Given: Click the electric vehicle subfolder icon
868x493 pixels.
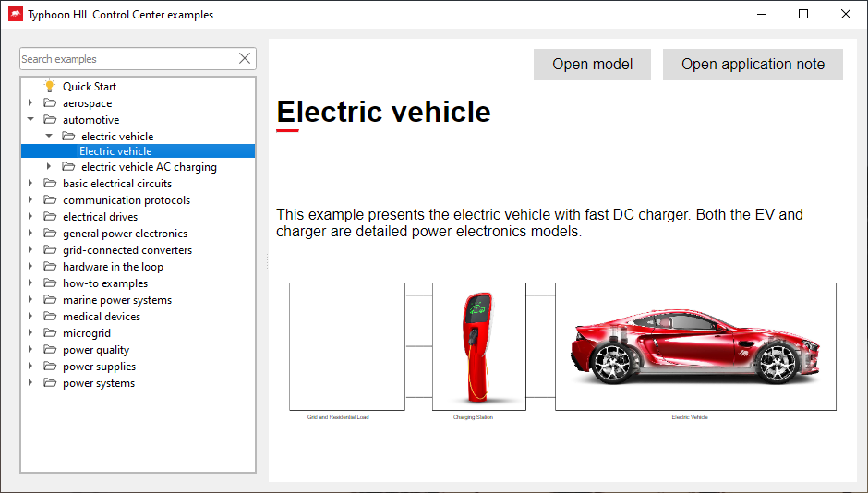Looking at the screenshot, I should [68, 136].
